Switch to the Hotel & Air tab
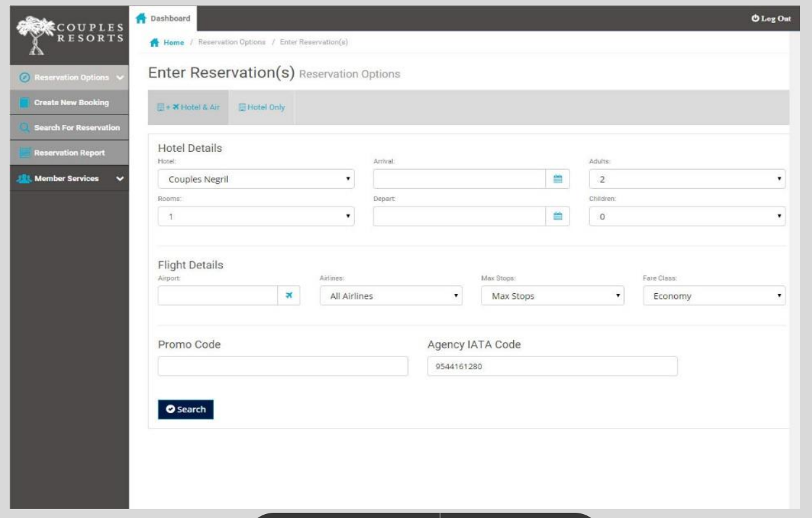This screenshot has width=812, height=518. (x=188, y=107)
